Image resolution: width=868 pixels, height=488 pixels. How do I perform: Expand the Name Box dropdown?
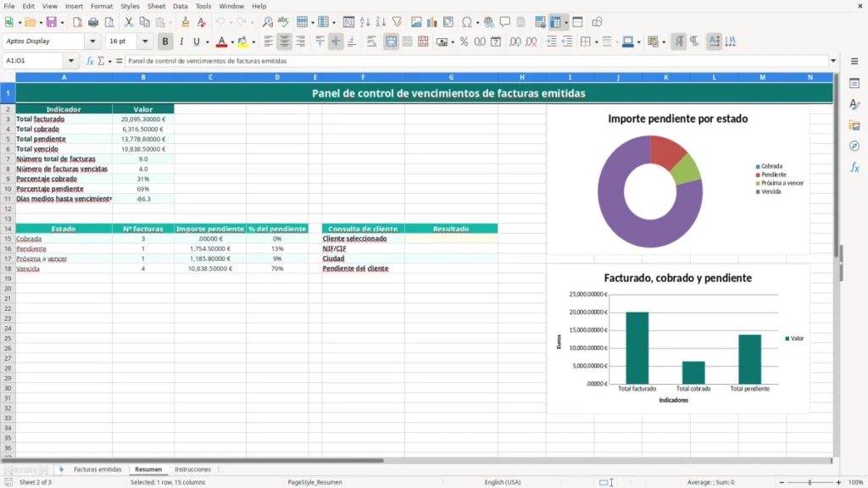tap(71, 61)
